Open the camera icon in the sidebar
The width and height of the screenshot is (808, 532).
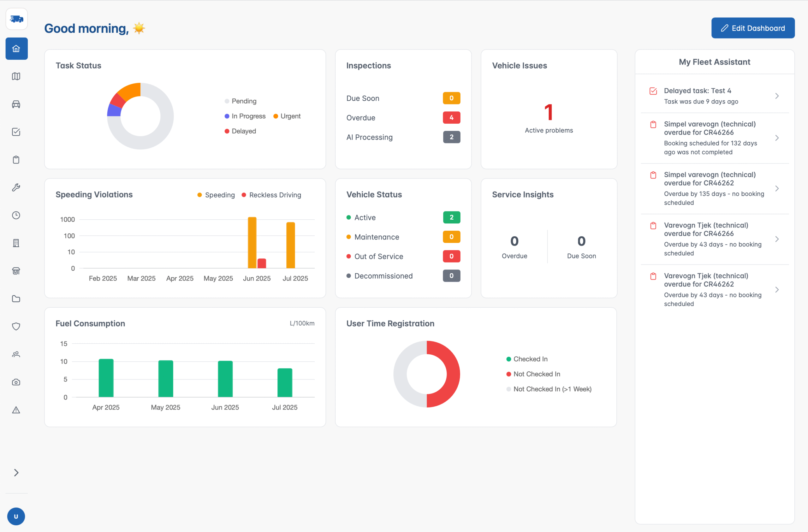tap(16, 381)
